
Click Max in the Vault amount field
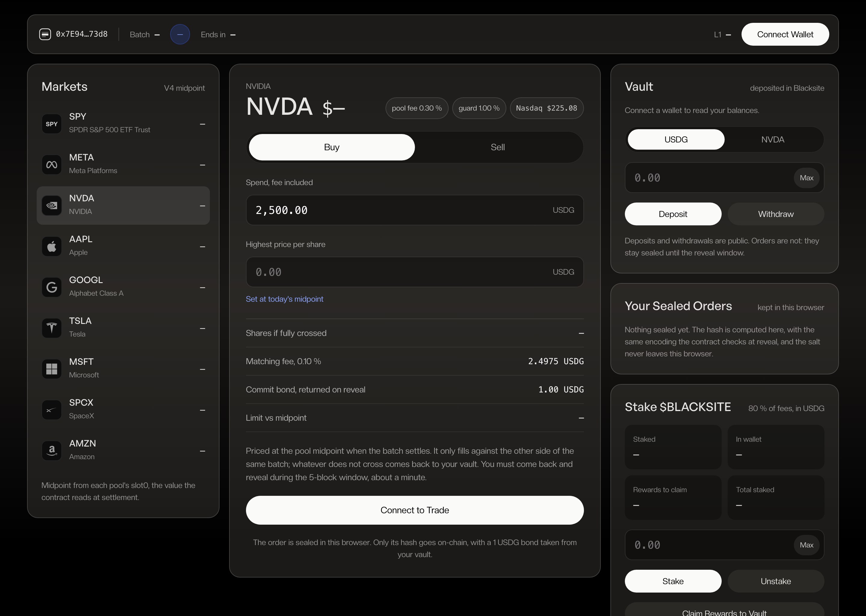tap(806, 178)
